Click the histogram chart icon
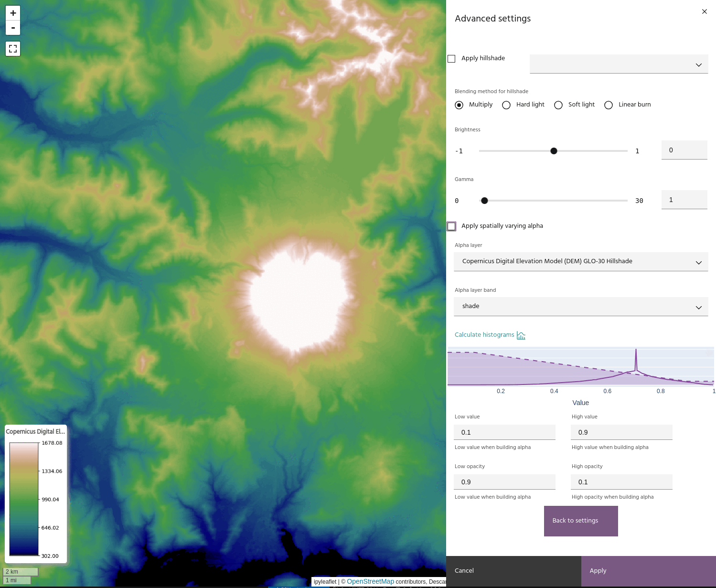 pyautogui.click(x=521, y=335)
